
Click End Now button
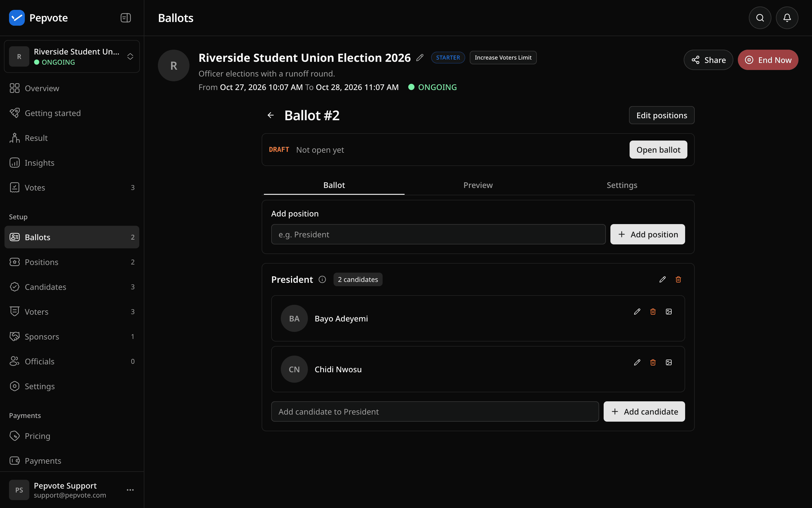(768, 60)
